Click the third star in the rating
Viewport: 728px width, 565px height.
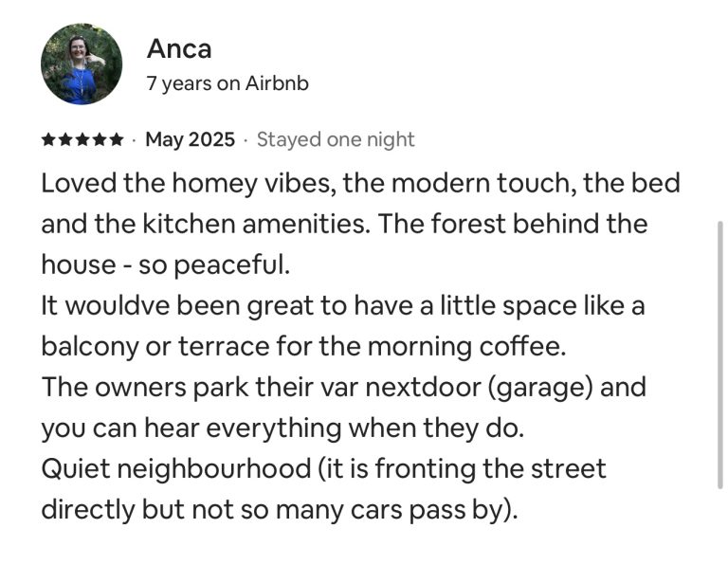coord(82,140)
